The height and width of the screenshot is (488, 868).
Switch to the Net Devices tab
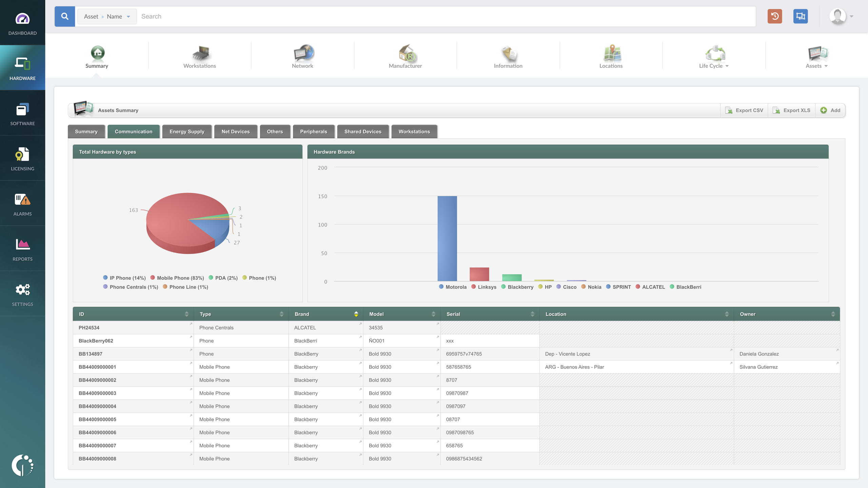[x=235, y=131]
